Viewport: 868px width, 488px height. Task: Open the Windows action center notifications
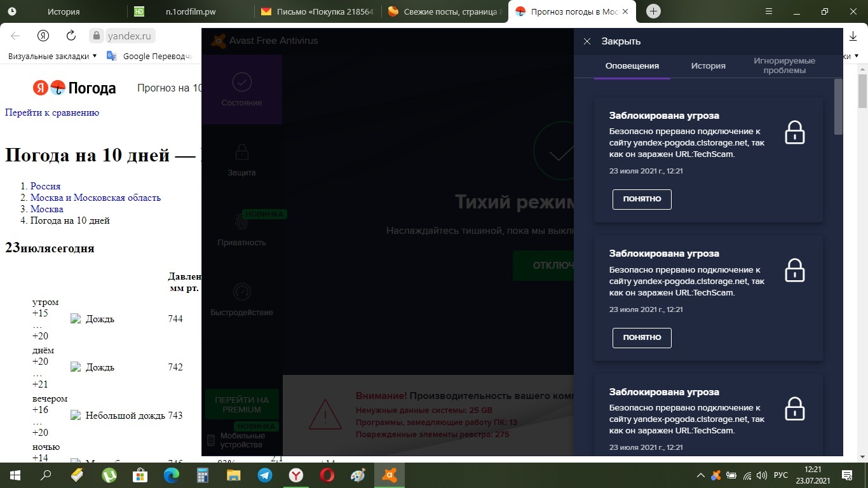(x=846, y=475)
